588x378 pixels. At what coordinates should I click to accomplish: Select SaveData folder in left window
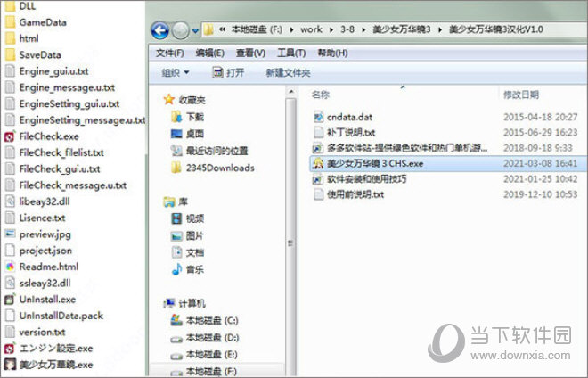[x=33, y=54]
